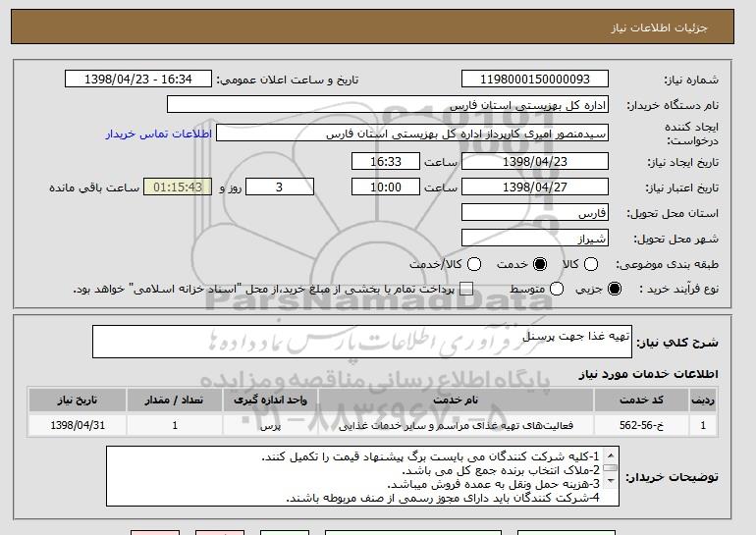Click the request creator name field
756x535 pixels.
click(x=412, y=134)
